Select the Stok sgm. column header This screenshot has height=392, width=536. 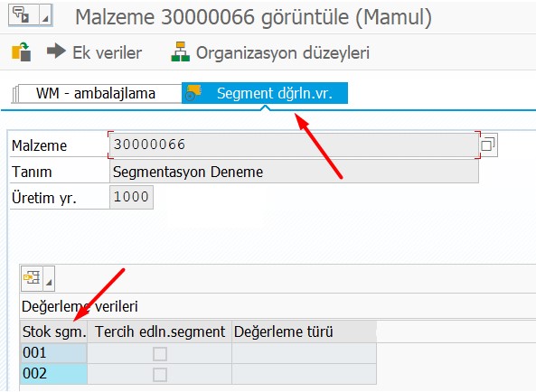point(54,331)
